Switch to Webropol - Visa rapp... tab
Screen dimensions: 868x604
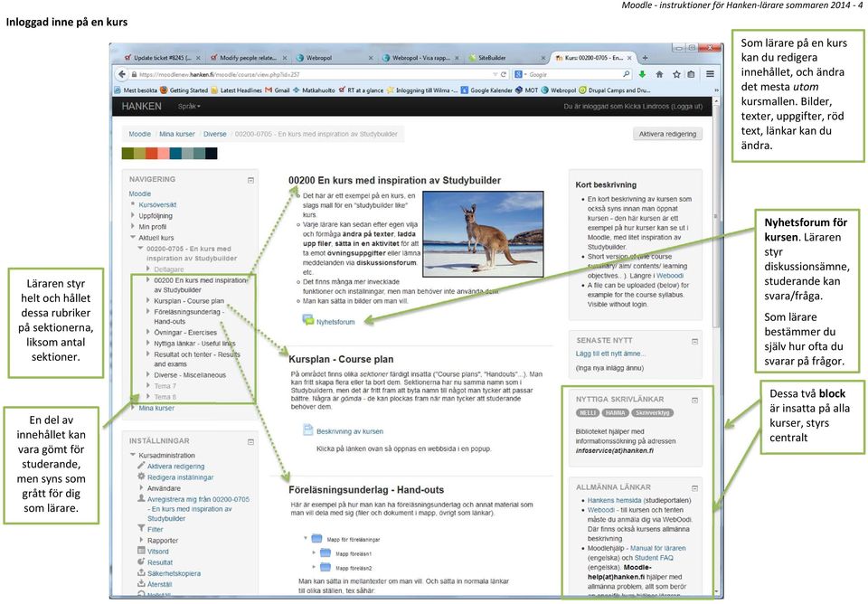420,58
